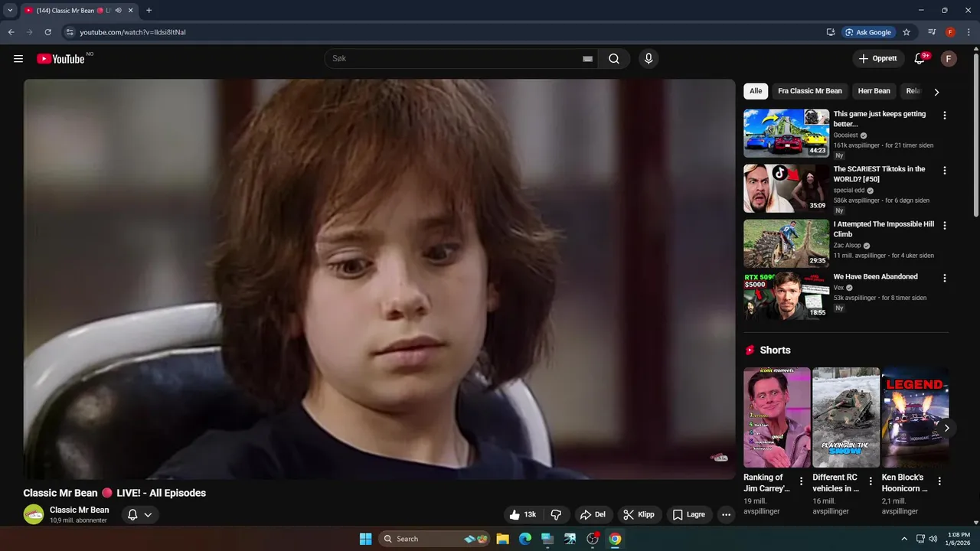The height and width of the screenshot is (551, 980).
Task: Select the Fra Classic Mr Bean chip
Action: (810, 91)
